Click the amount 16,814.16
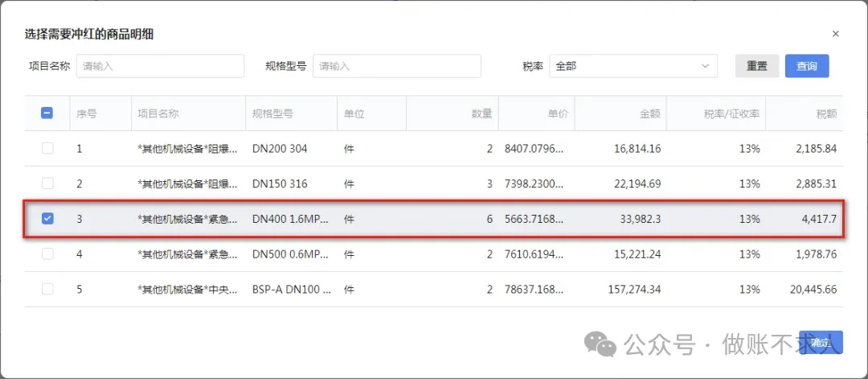This screenshot has width=868, height=379. 636,149
